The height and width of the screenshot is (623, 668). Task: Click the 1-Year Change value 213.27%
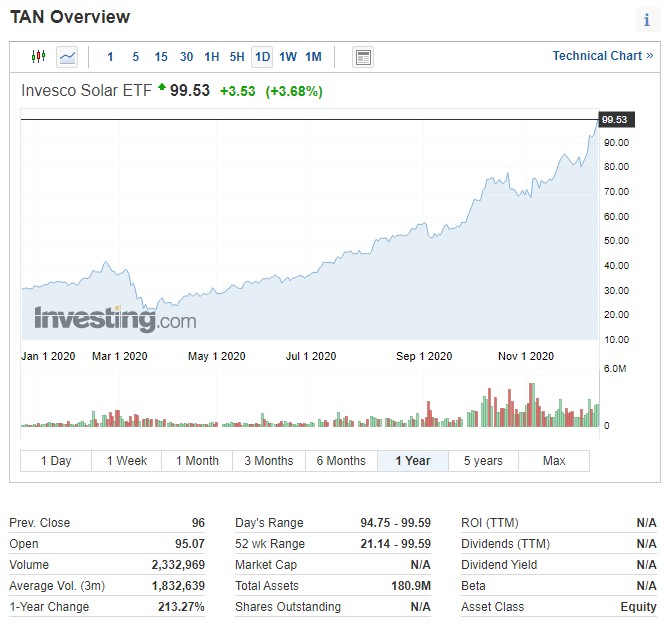pyautogui.click(x=181, y=606)
